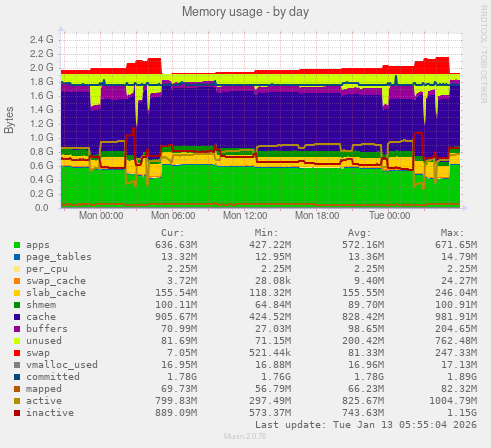Click the shmem dark green swatch
Viewport: 491px width, 448px height.
click(17, 305)
